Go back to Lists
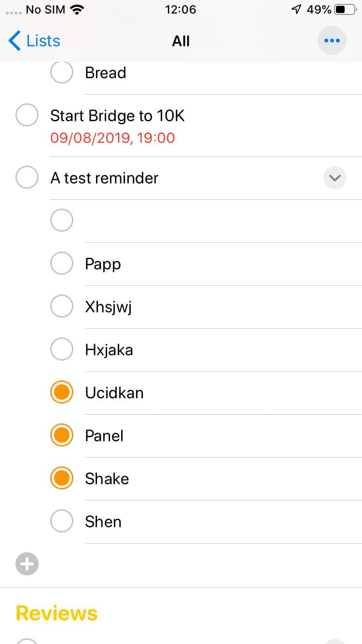This screenshot has height=644, width=362. [x=42, y=41]
